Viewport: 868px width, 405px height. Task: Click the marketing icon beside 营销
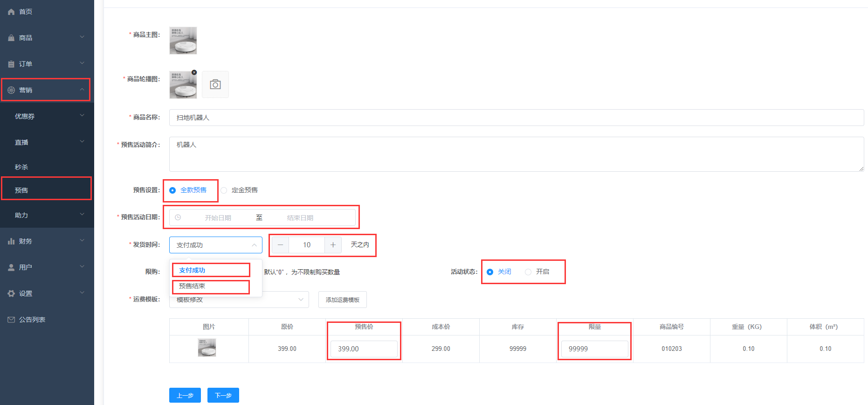(11, 90)
